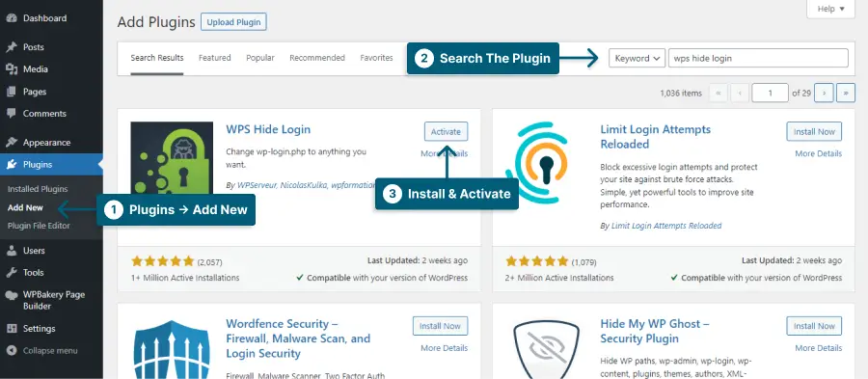Viewport: 868px width, 379px height.
Task: Open More Details for Limit Login Attempts
Action: click(x=819, y=153)
